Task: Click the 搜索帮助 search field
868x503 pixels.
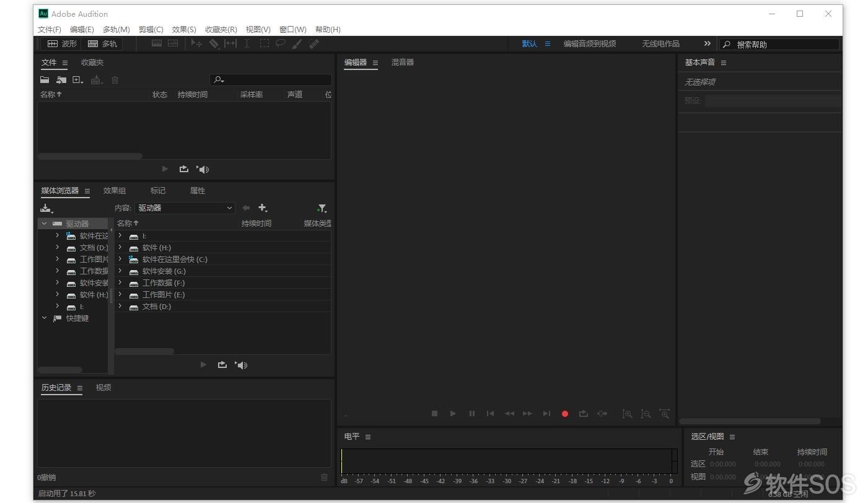Action: (779, 45)
